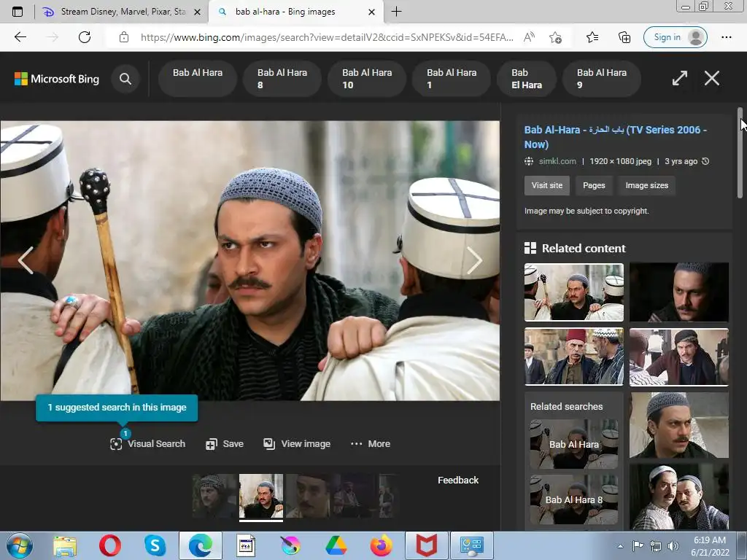Screen dimensions: 747x560
Task: Open Edge settings and more menu
Action: click(x=726, y=37)
